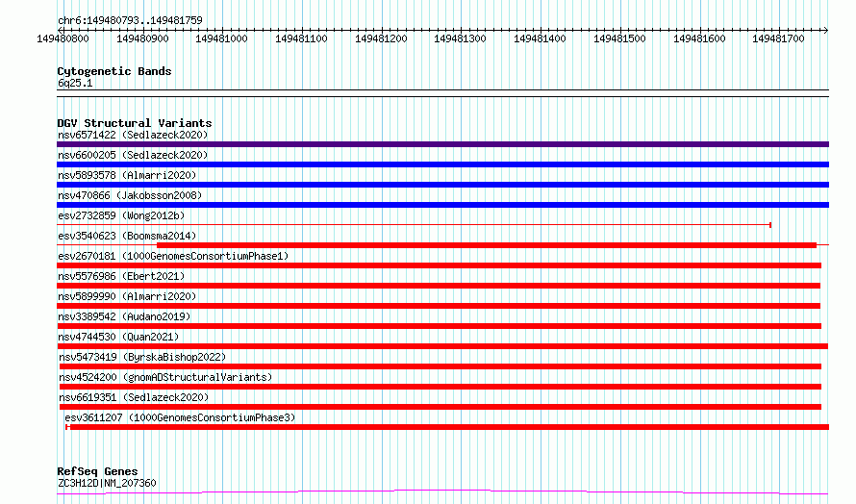Click nsv4524200 (gnomADStructuralVariants) label

click(165, 377)
